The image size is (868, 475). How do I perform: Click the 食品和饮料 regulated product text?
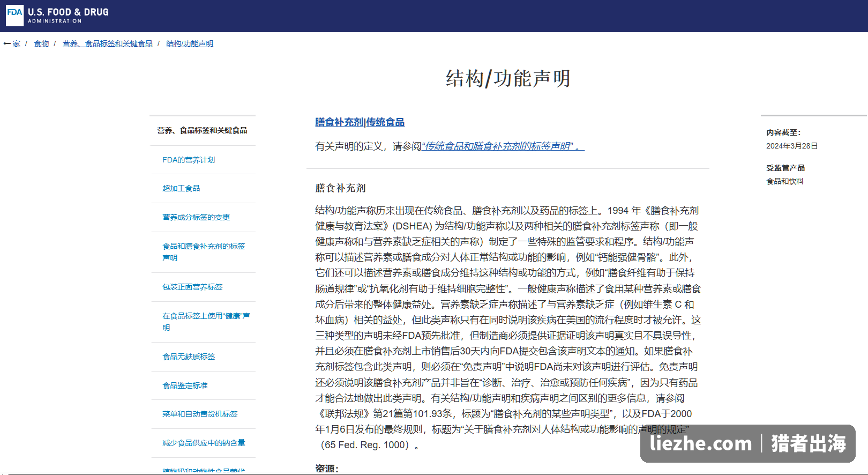coord(785,181)
